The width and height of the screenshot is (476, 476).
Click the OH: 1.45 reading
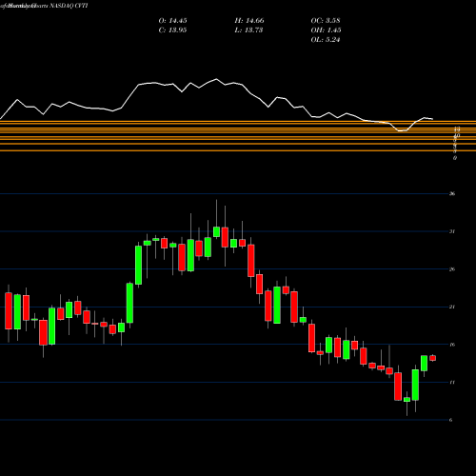pos(326,30)
